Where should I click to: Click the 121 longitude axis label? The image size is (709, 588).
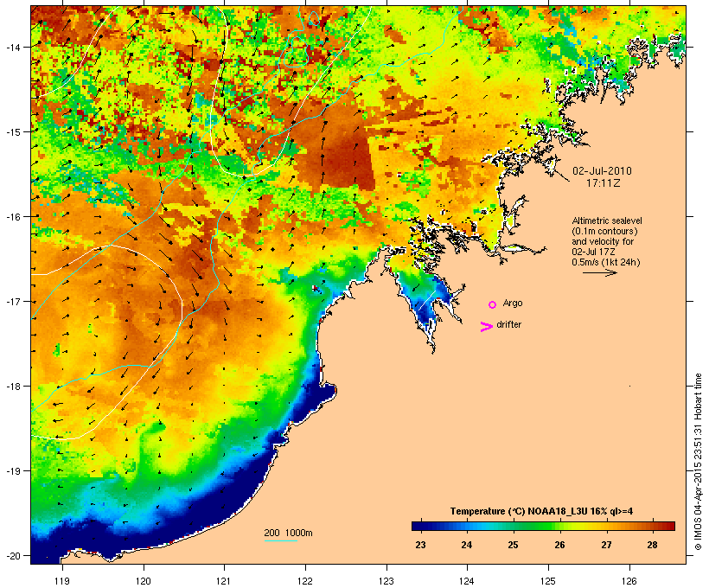click(224, 581)
